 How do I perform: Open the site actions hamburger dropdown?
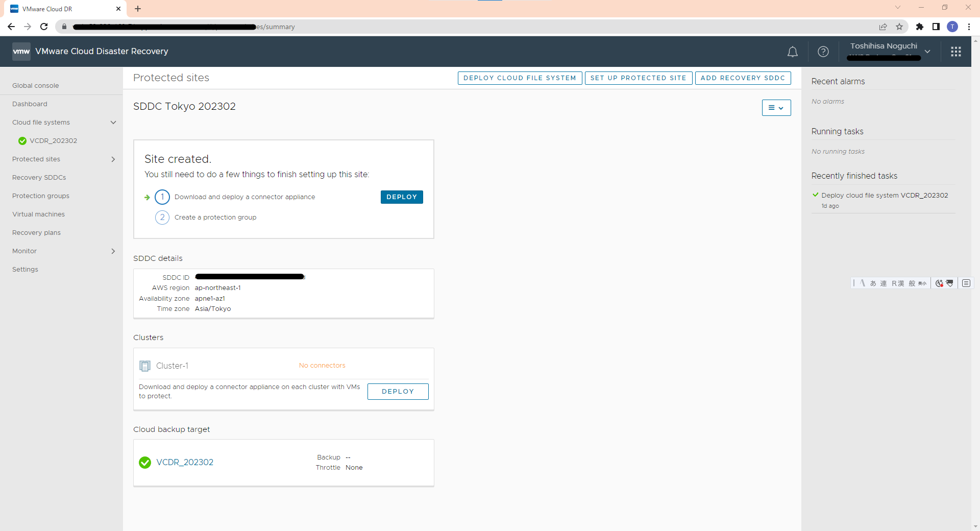pyautogui.click(x=776, y=108)
